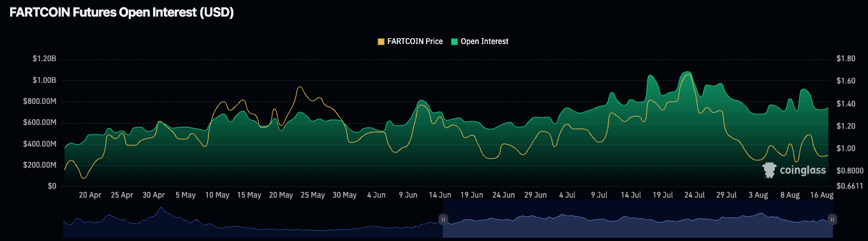Click the 14 Jul date label

(x=631, y=195)
